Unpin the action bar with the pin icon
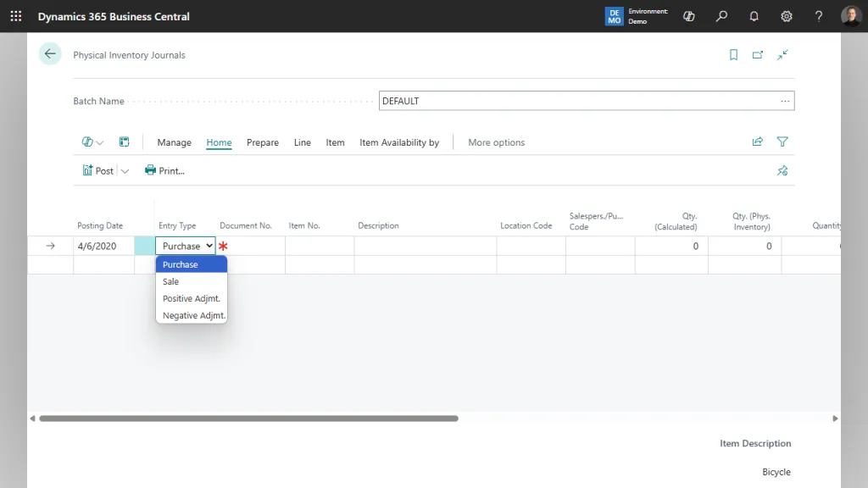868x488 pixels. click(782, 170)
